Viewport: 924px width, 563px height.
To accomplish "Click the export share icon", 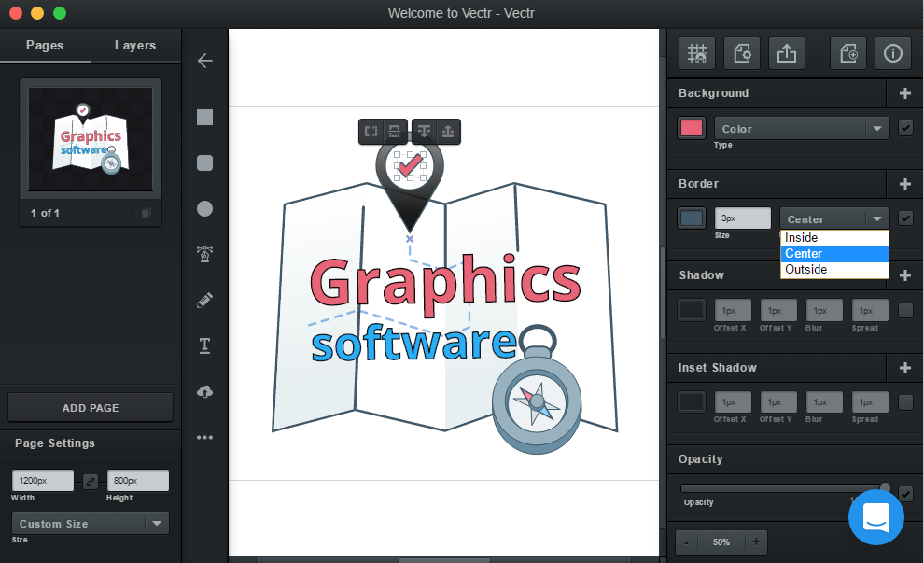I will point(786,54).
